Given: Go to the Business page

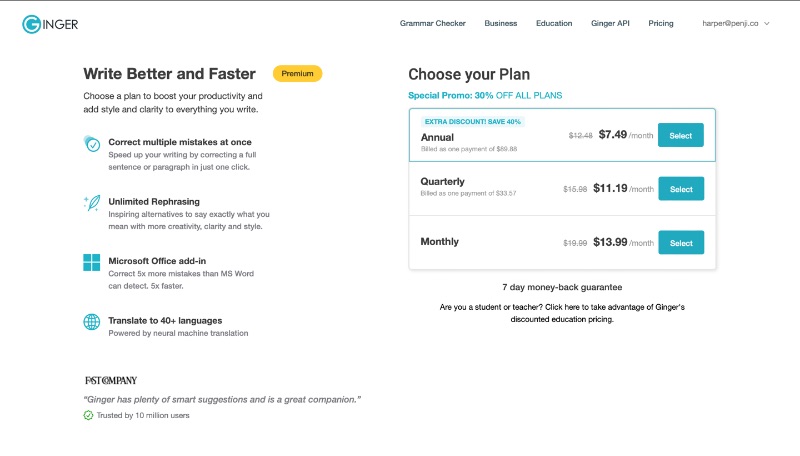Looking at the screenshot, I should tap(501, 23).
